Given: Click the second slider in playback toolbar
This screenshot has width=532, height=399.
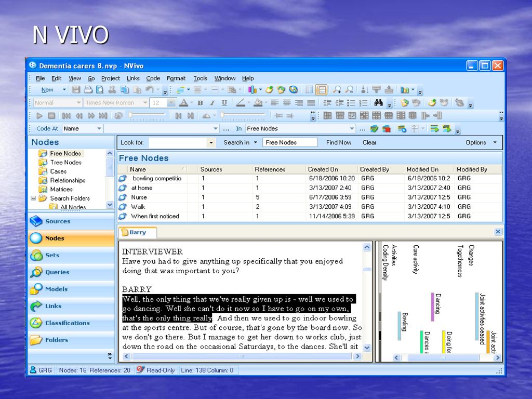Looking at the screenshot, I should click(242, 116).
